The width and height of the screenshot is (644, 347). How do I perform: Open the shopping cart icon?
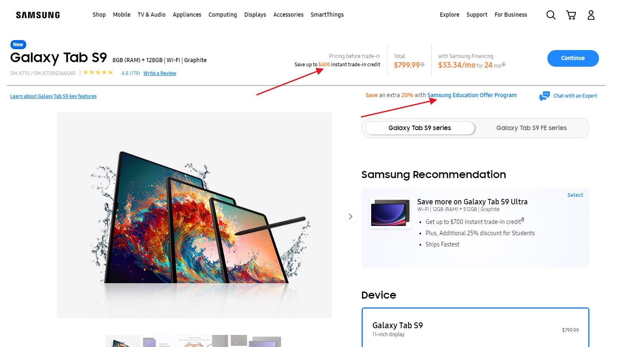(x=571, y=15)
